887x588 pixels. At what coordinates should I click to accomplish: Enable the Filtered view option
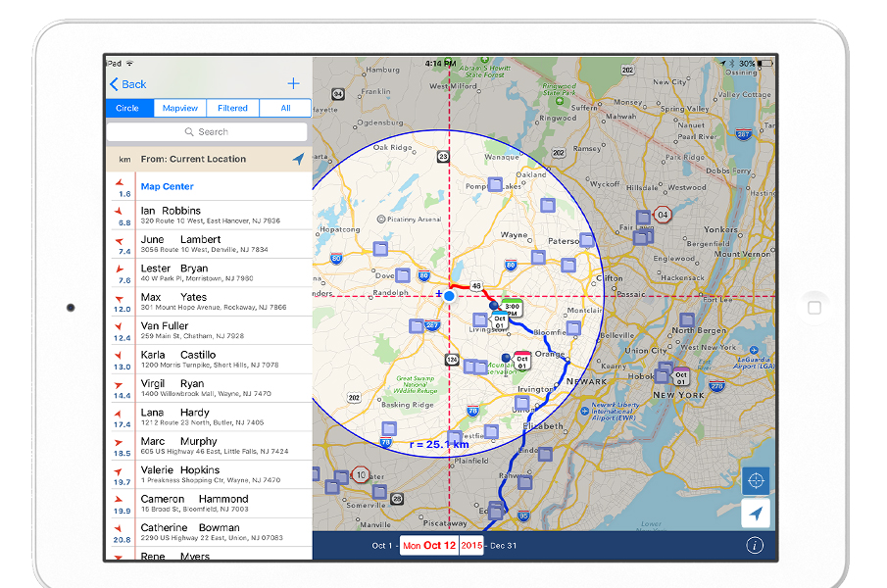point(232,108)
